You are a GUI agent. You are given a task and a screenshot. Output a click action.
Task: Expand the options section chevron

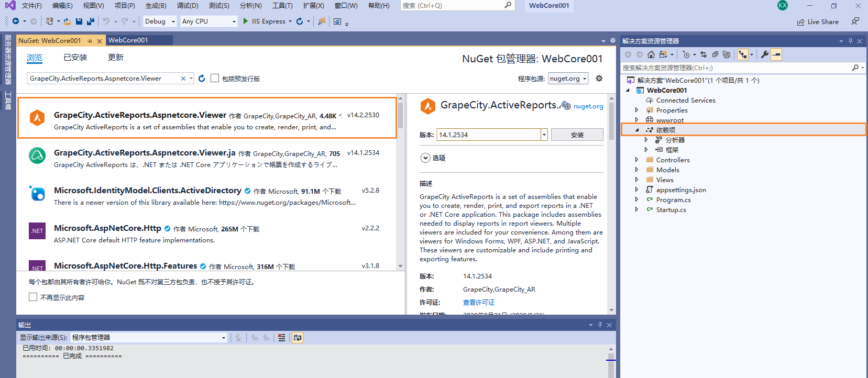425,158
